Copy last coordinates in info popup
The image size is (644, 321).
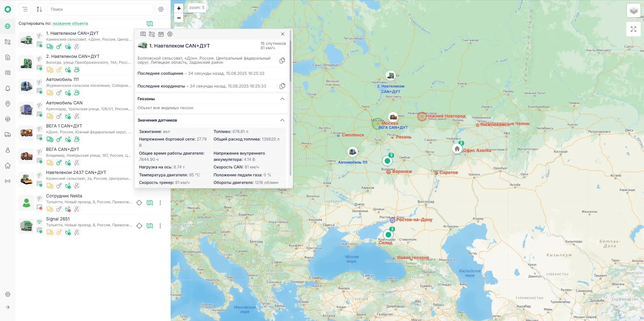pos(282,86)
